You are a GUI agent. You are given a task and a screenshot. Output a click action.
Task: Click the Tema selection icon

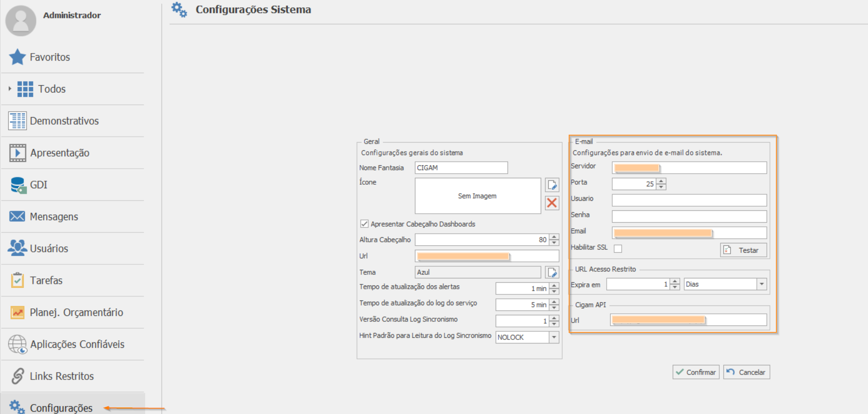pyautogui.click(x=552, y=272)
